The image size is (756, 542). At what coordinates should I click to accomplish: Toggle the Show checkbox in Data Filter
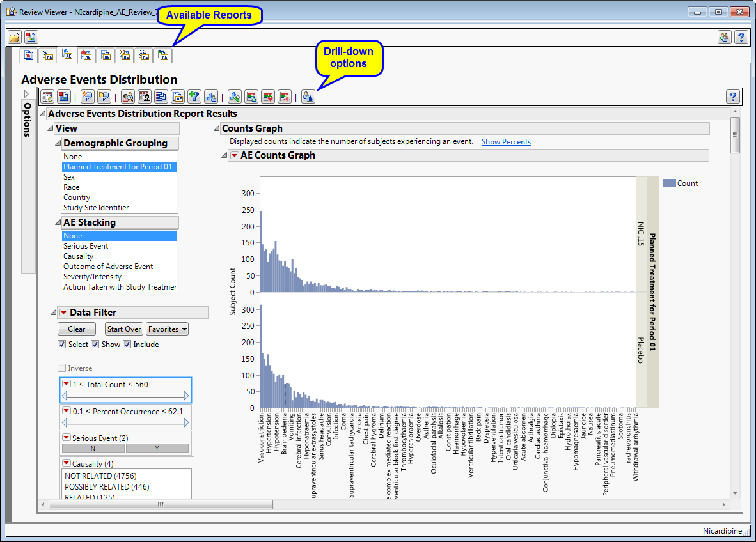95,345
